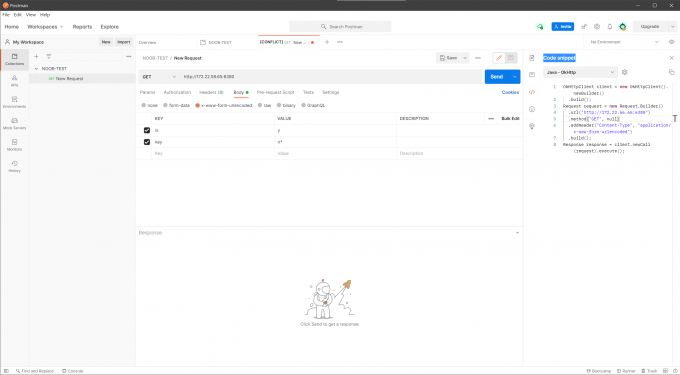Open the Related collections lightbulb icon
This screenshot has height=375, width=680.
[x=532, y=126]
